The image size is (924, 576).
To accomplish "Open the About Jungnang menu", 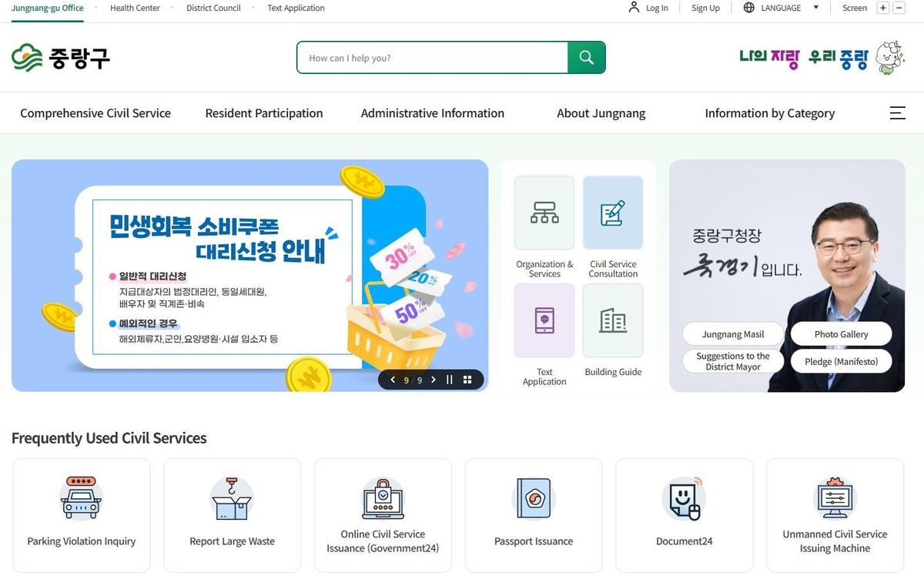I will coord(601,112).
